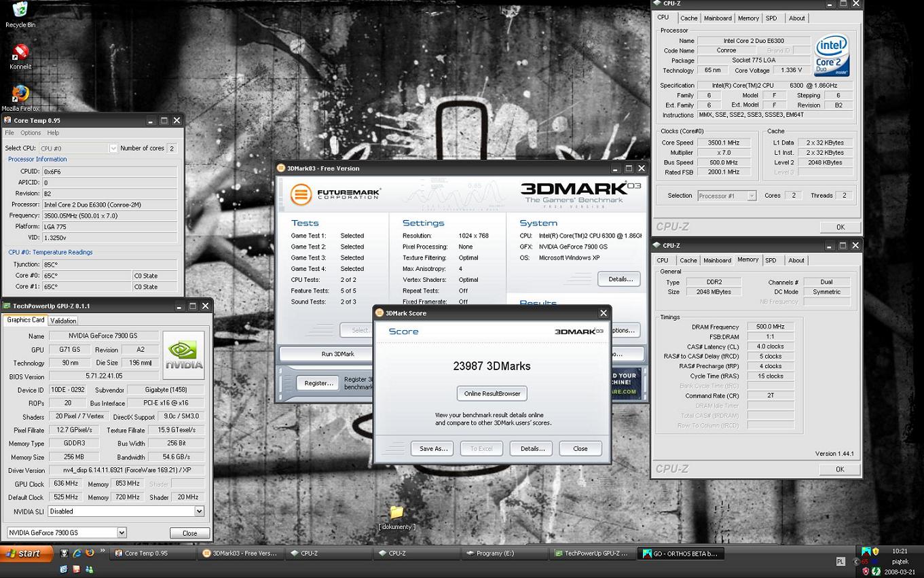Switch to Core Temp 0.95 taskbar button
The height and width of the screenshot is (578, 924).
(x=153, y=554)
